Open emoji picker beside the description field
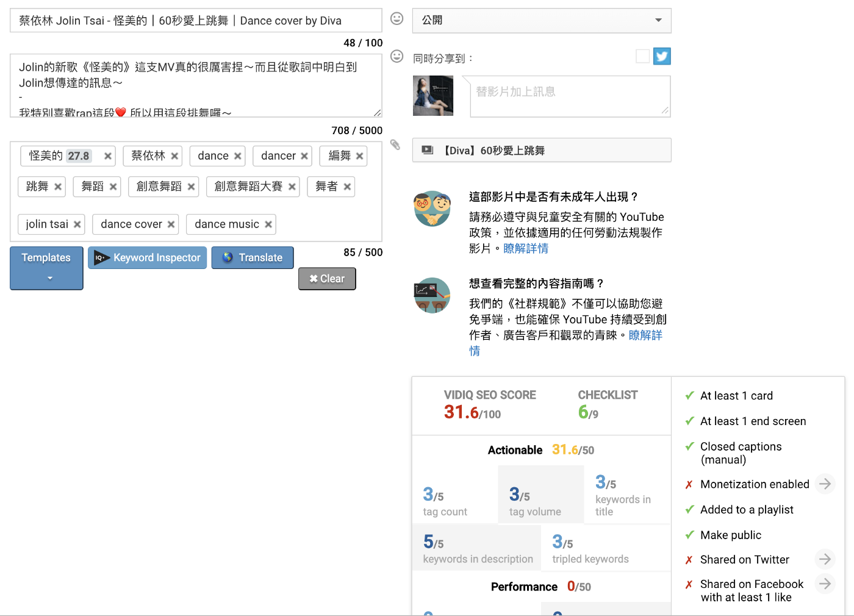 (x=397, y=57)
